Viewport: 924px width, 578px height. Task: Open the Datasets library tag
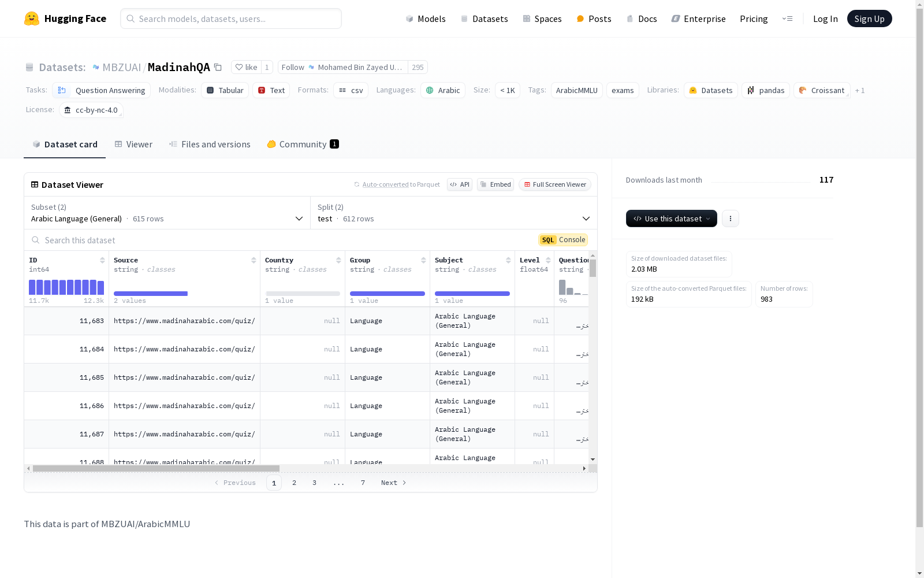pyautogui.click(x=711, y=90)
